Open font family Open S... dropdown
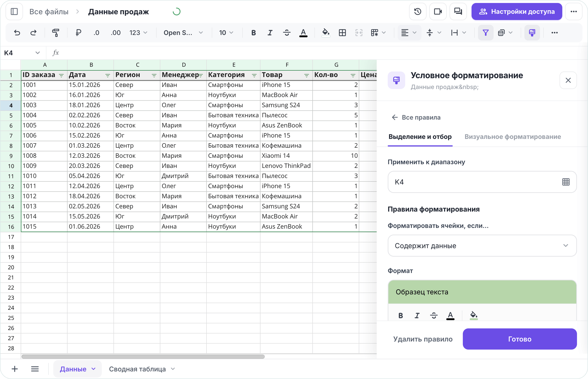 coord(183,33)
